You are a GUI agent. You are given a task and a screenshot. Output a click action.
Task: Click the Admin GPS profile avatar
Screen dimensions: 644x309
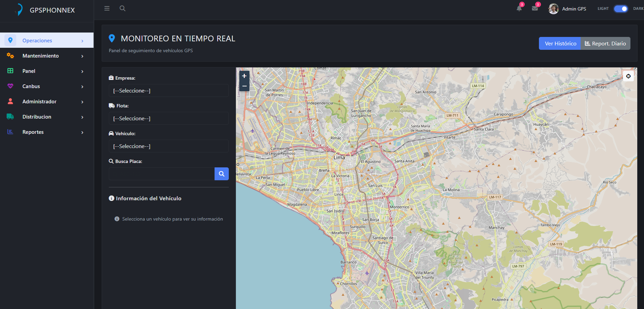[x=554, y=9]
